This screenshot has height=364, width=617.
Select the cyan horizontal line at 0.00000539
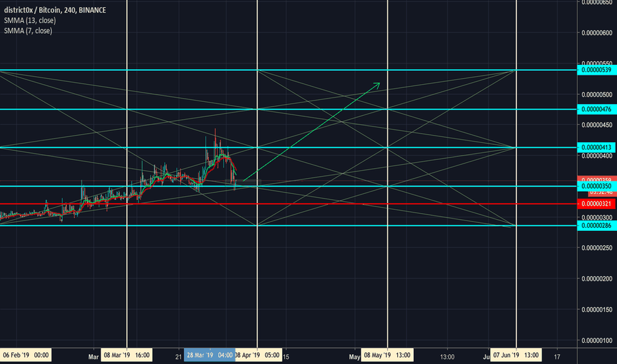(289, 70)
